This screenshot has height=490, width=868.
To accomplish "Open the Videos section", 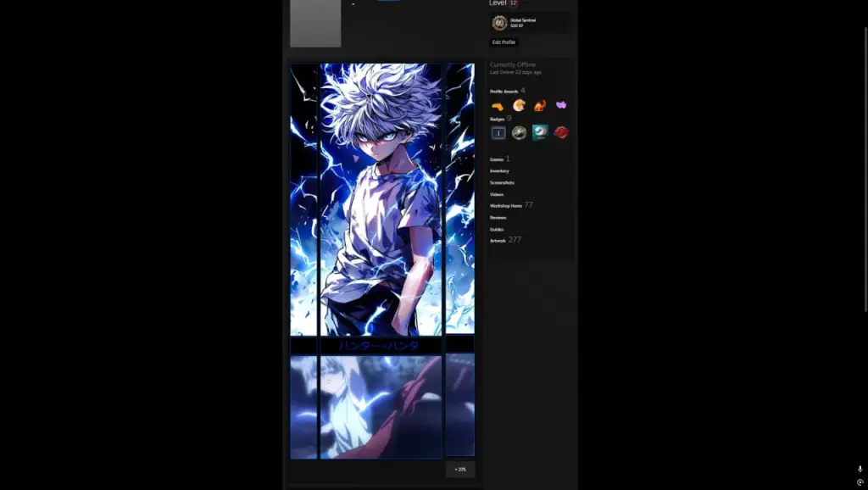I will pos(497,194).
